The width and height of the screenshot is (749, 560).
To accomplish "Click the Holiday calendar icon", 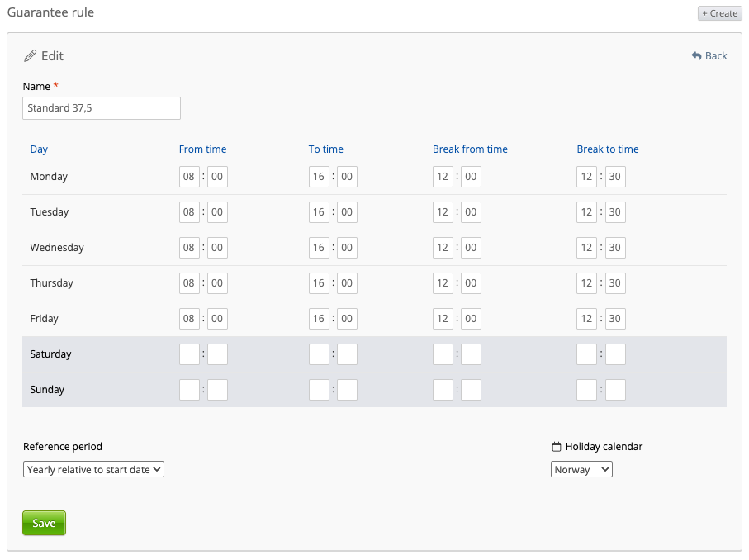I will (557, 447).
